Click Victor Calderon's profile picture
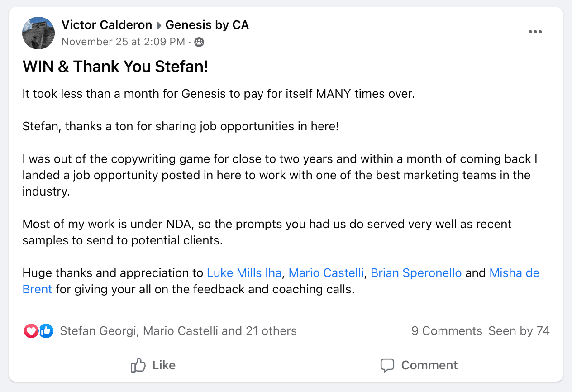The image size is (572, 392). click(38, 33)
